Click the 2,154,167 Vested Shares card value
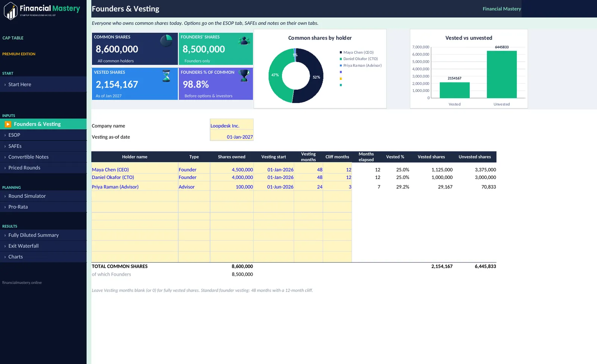The width and height of the screenshot is (597, 364). click(117, 85)
